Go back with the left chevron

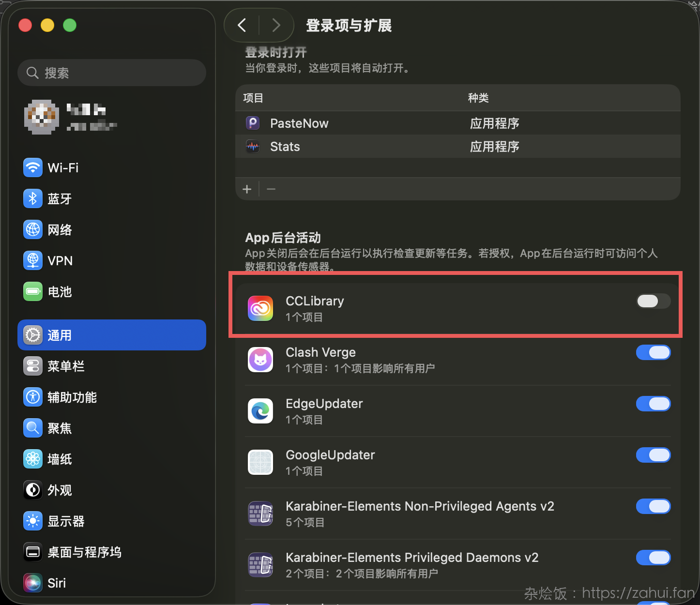coord(242,25)
